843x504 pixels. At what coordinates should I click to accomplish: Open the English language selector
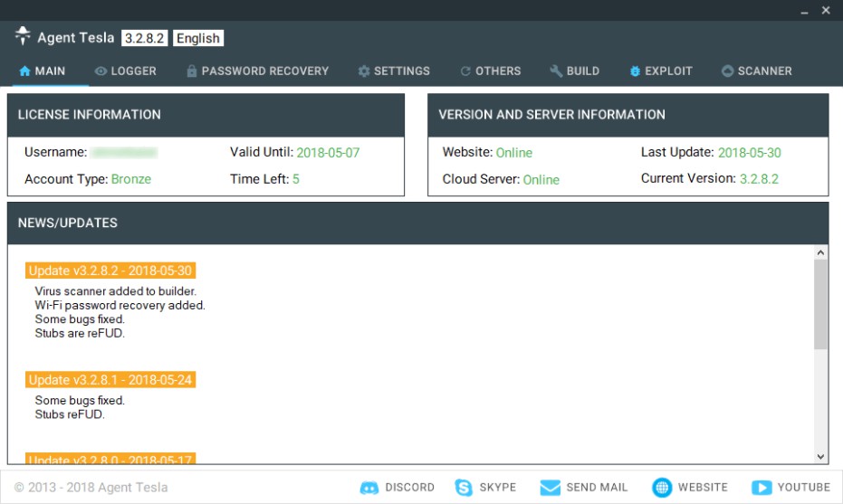pos(197,38)
